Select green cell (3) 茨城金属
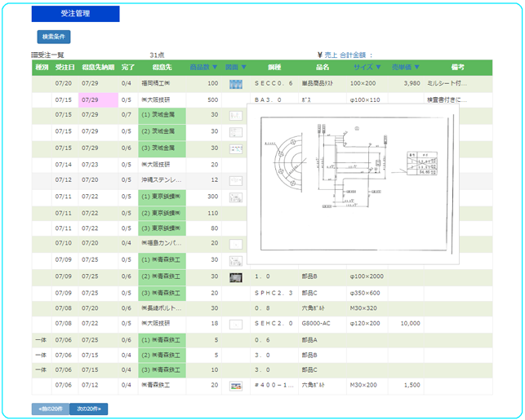 click(x=162, y=149)
